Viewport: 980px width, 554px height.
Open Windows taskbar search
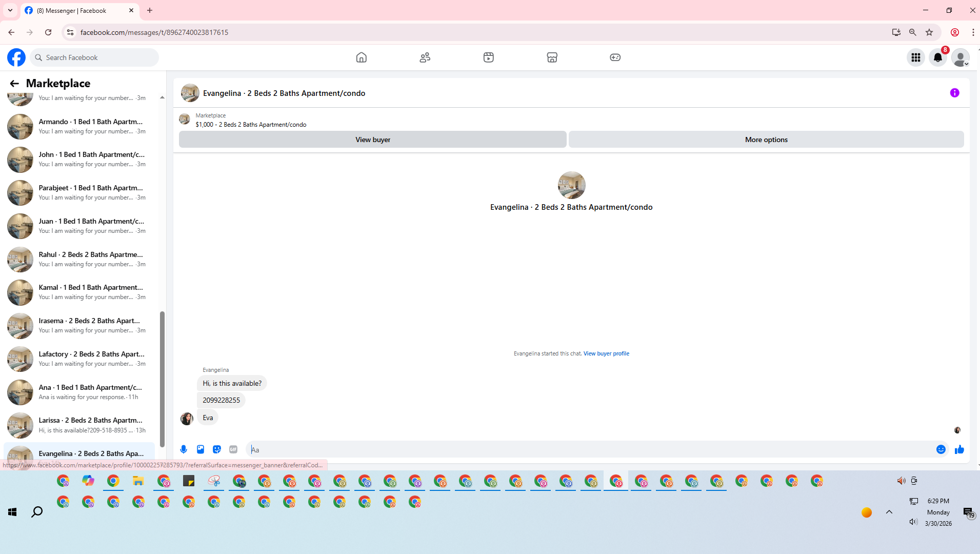click(x=37, y=512)
